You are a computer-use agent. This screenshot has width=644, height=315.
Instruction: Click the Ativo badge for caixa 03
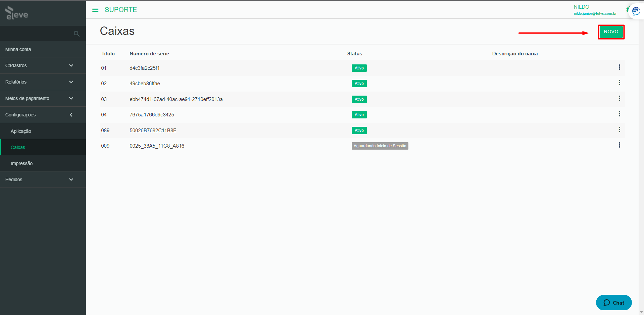[x=359, y=99]
